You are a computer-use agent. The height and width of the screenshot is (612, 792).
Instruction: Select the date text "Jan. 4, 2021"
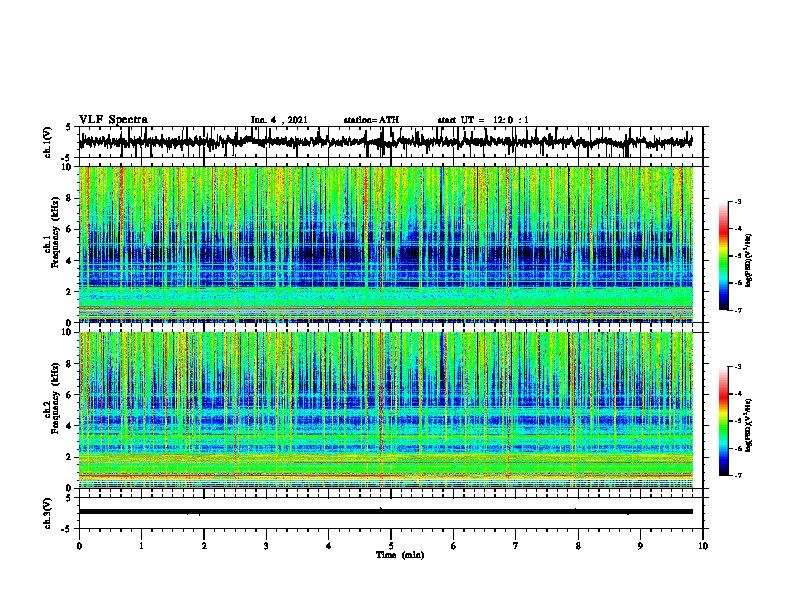point(279,120)
